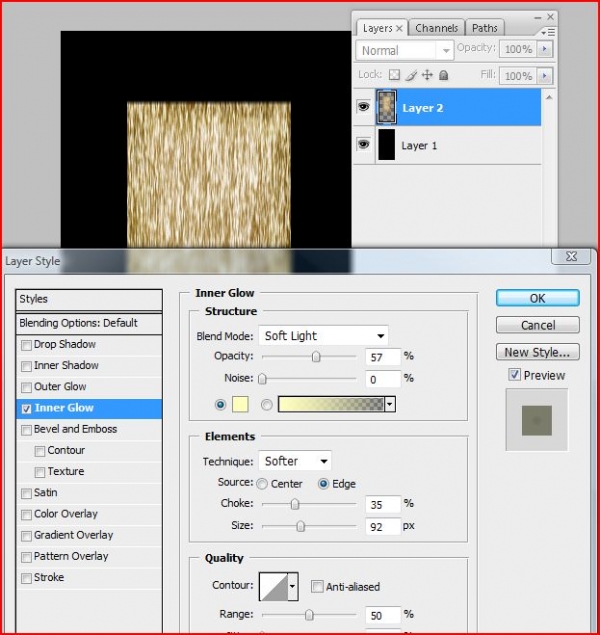Click the Choke slider handle
The image size is (600, 635).
pos(295,504)
